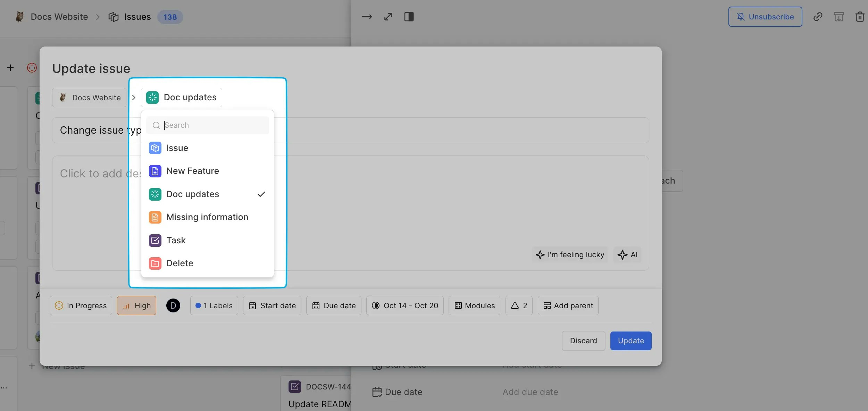Click the D assignee avatar

[173, 305]
